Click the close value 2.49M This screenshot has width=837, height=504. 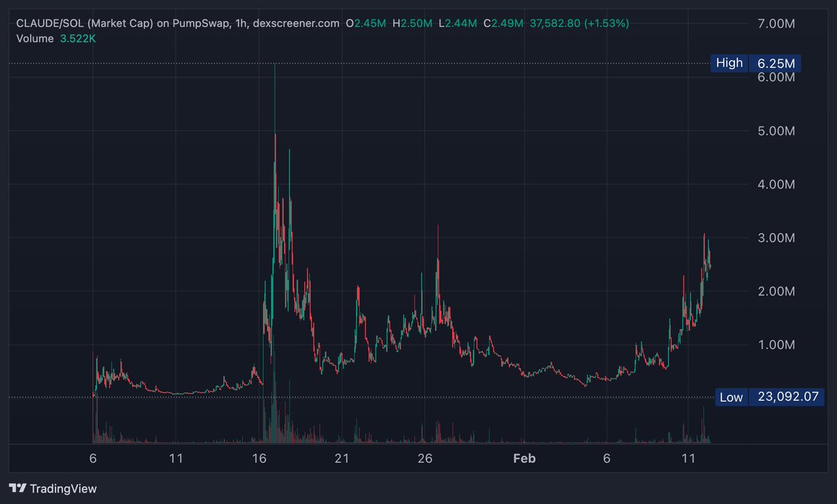click(x=506, y=23)
